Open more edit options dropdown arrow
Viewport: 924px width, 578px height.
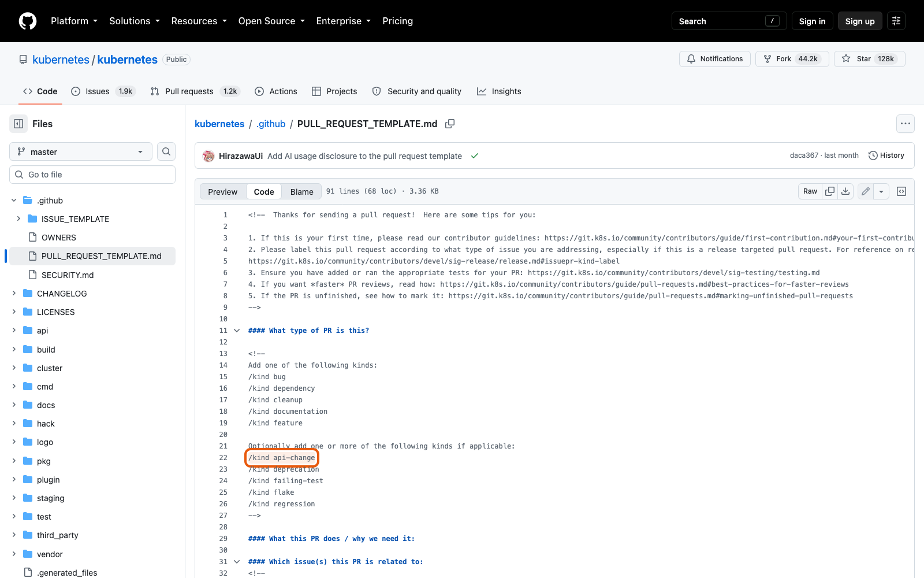[881, 191]
